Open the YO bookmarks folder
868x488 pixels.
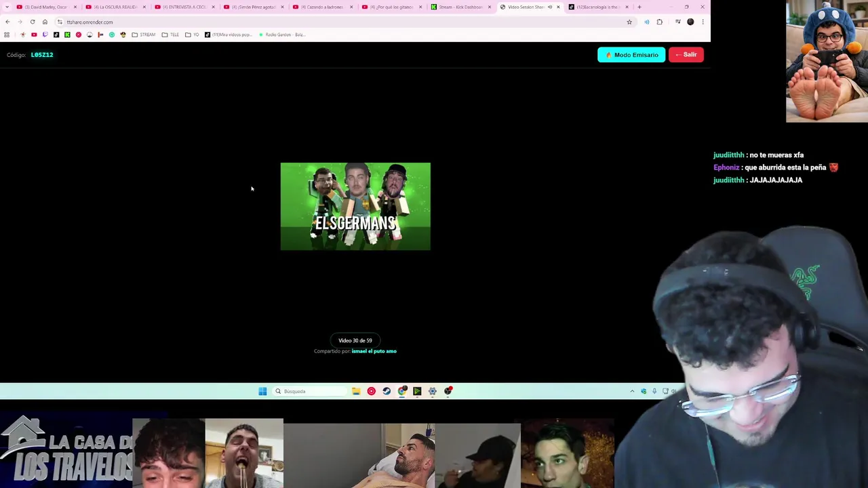pos(192,35)
